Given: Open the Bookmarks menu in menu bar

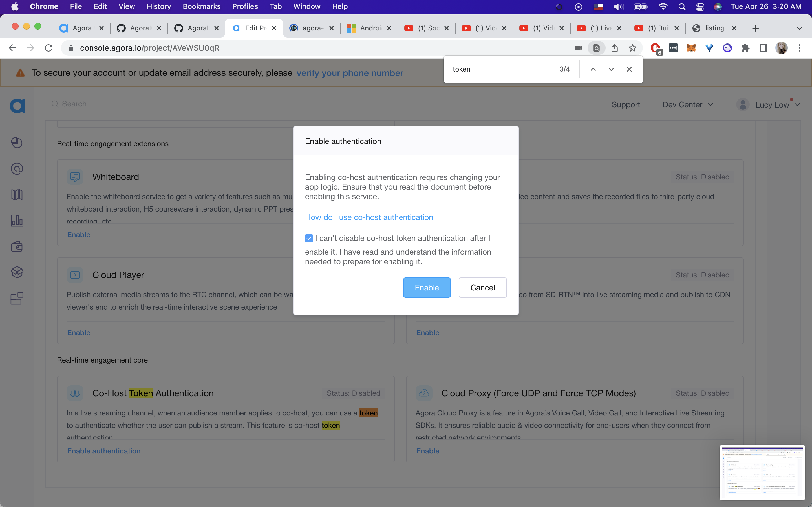Looking at the screenshot, I should point(201,6).
